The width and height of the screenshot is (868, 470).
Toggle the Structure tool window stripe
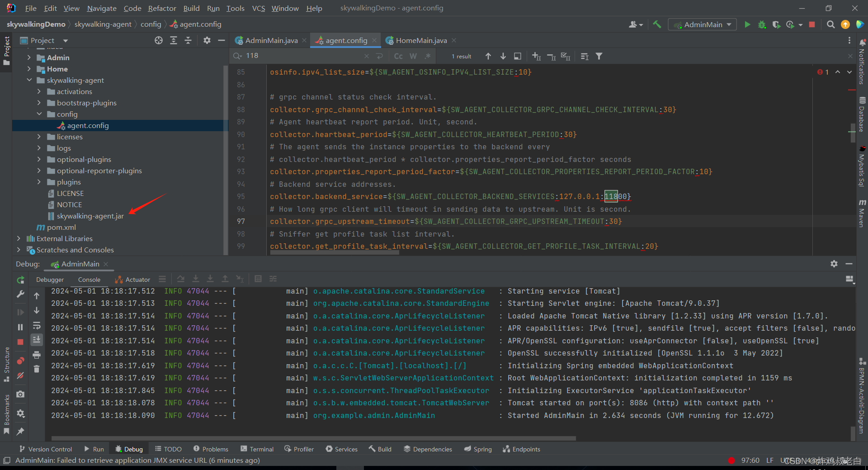pos(6,364)
